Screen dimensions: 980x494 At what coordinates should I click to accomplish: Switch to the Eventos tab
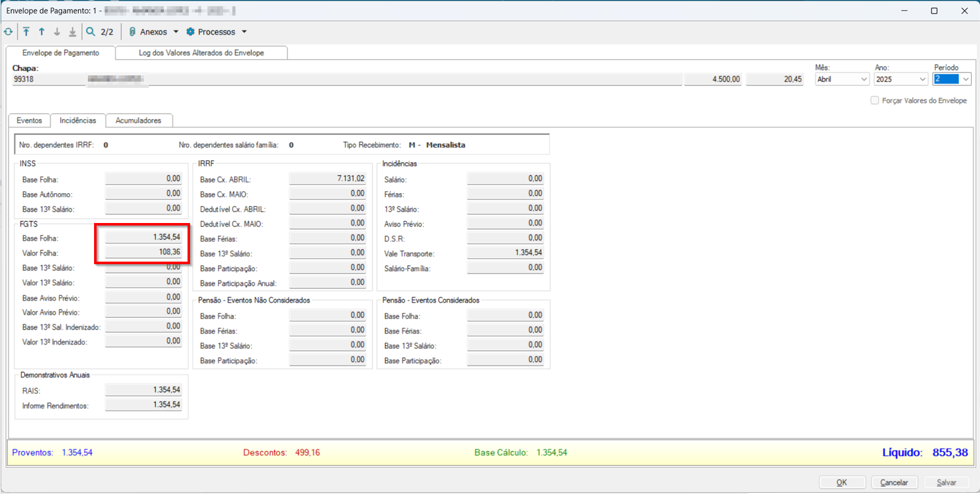(x=29, y=120)
